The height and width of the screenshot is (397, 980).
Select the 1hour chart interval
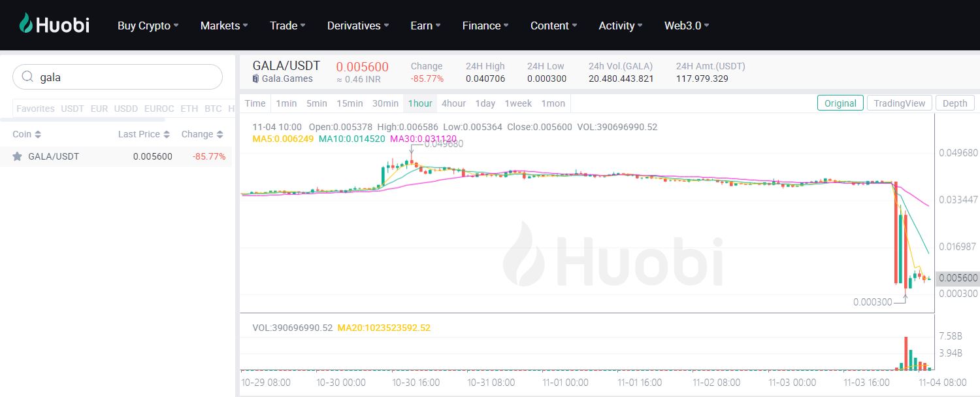point(420,103)
